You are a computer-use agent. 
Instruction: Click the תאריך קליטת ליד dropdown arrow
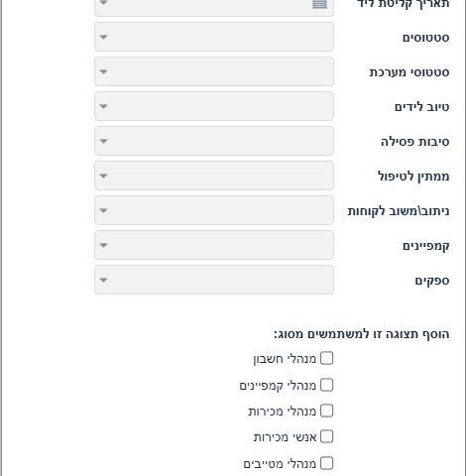pyautogui.click(x=103, y=3)
